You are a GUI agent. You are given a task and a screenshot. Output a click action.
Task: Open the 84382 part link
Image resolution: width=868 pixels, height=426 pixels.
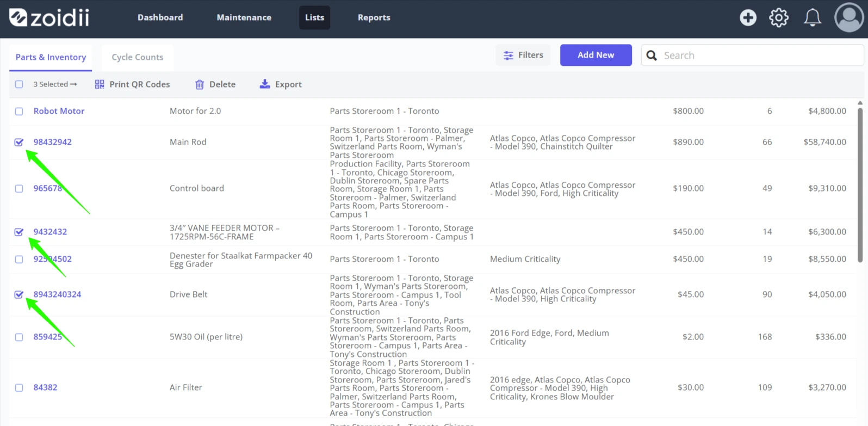tap(45, 387)
